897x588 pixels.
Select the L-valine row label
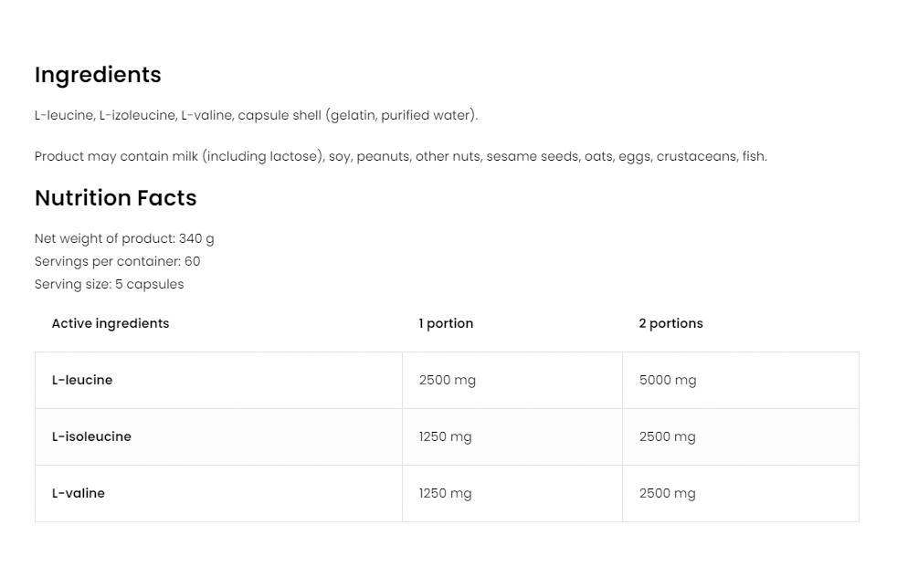coord(79,493)
